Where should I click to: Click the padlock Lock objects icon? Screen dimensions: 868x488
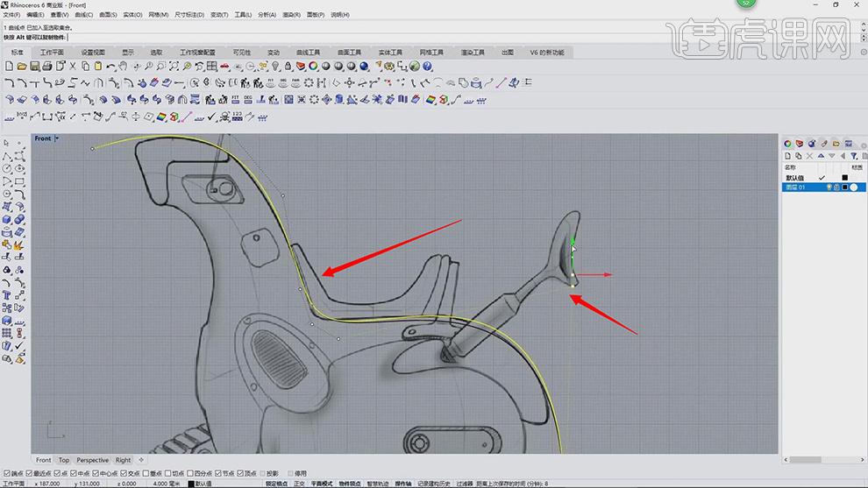click(x=288, y=67)
